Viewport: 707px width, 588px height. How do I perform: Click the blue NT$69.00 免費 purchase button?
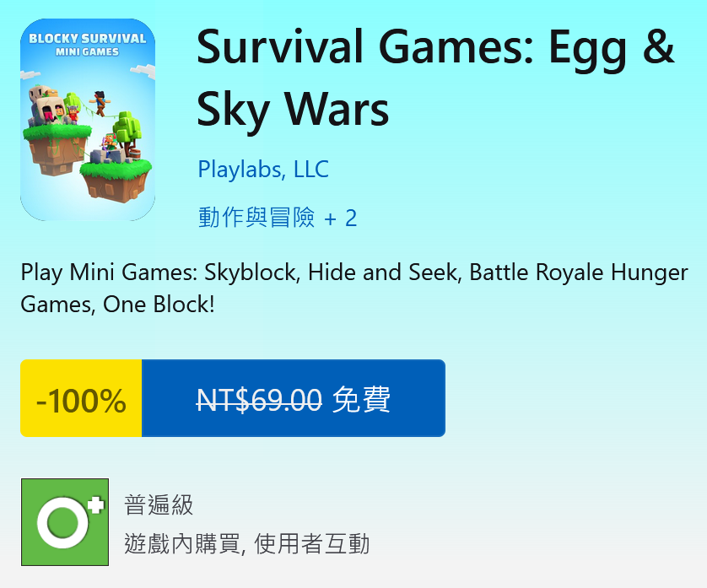click(294, 397)
